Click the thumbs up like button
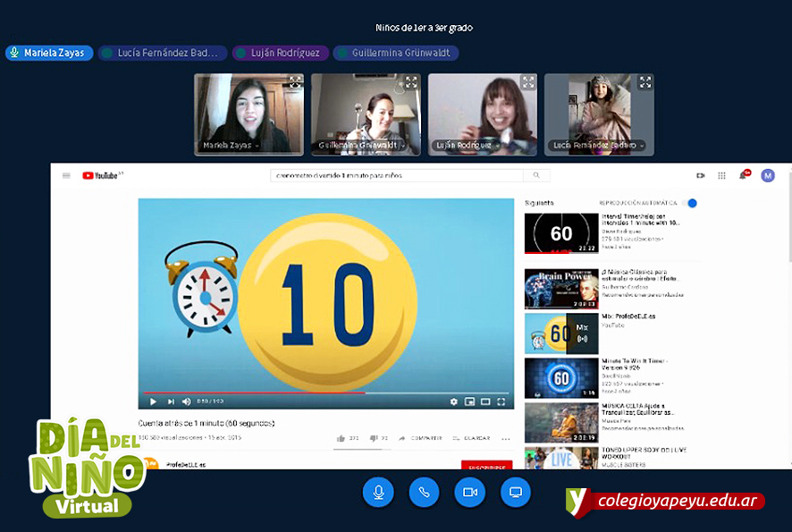 [x=341, y=438]
